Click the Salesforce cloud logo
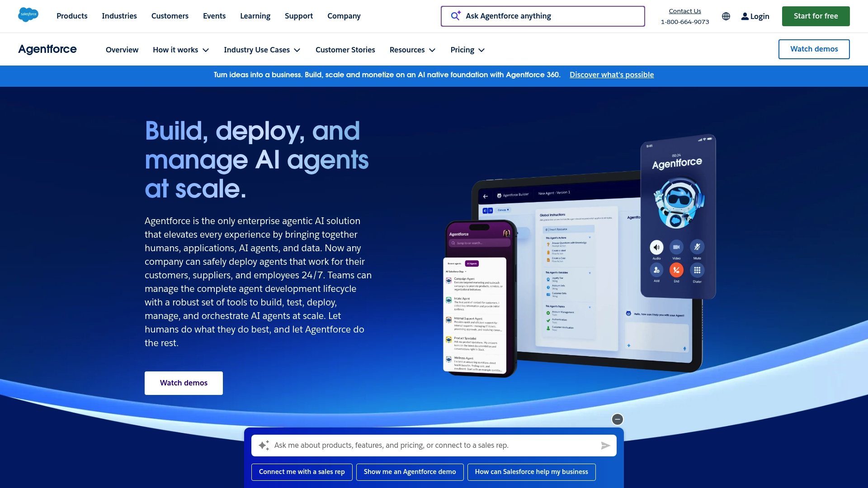Viewport: 868px width, 488px height. 28,15
